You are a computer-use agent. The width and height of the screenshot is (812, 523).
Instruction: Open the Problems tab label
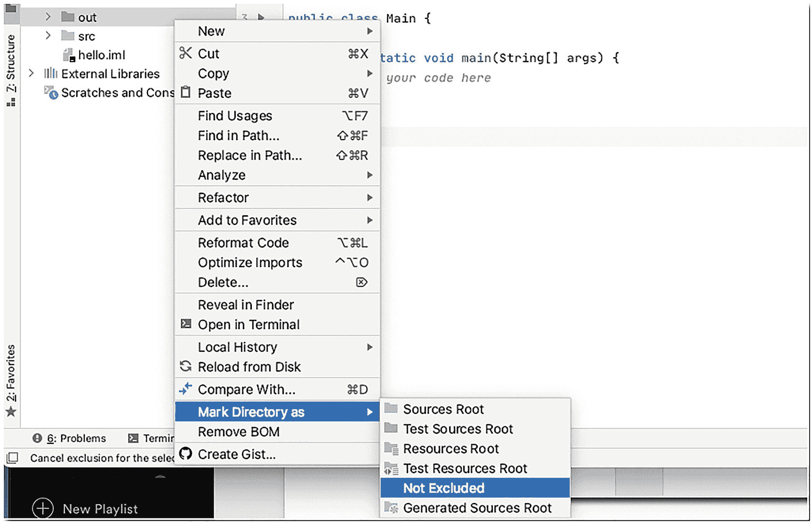click(76, 438)
